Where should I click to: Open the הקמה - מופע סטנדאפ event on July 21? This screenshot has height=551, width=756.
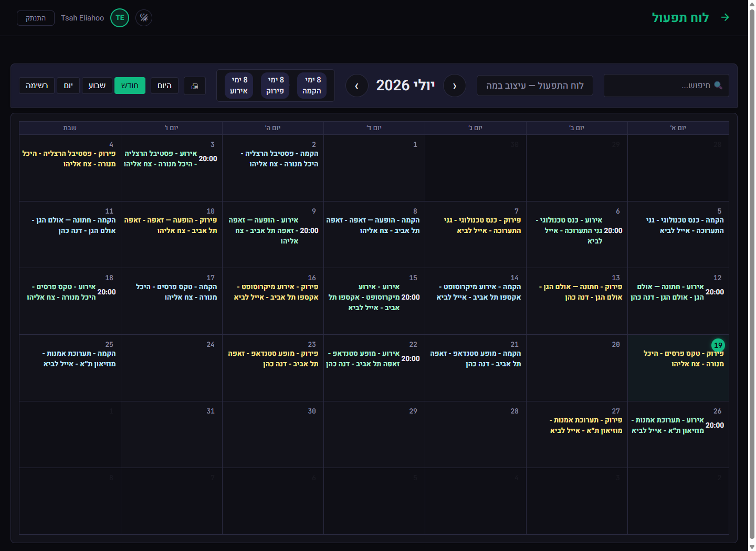point(475,358)
